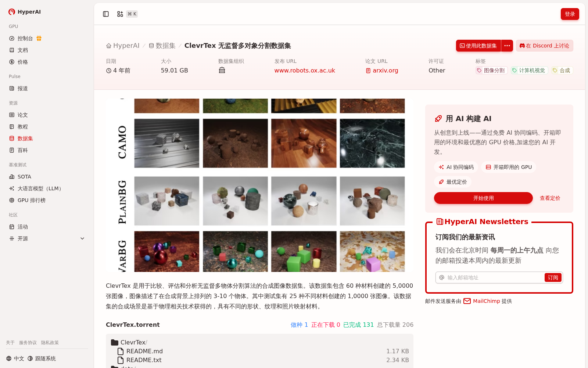Open the arxiv.org paper link
Image resolution: width=588 pixels, height=368 pixels.
coord(382,70)
